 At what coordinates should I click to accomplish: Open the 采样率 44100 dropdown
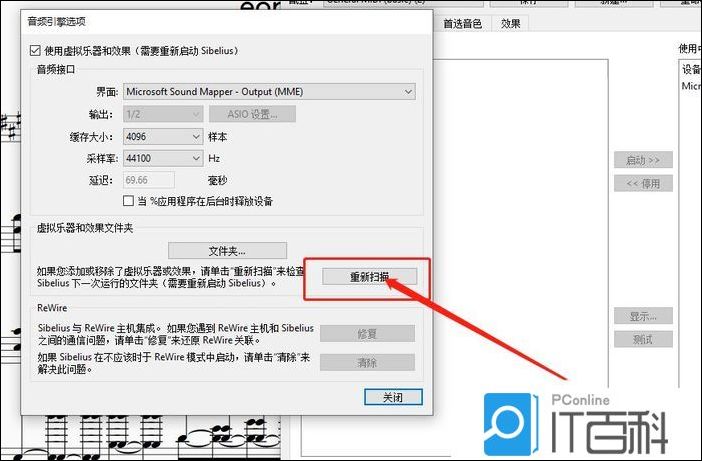pyautogui.click(x=162, y=158)
